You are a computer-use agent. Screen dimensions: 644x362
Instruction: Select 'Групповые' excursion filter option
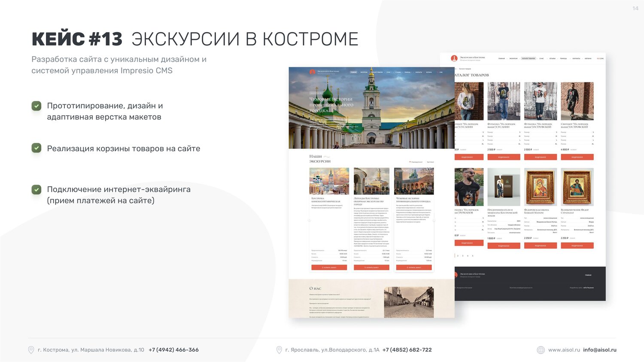click(x=430, y=162)
